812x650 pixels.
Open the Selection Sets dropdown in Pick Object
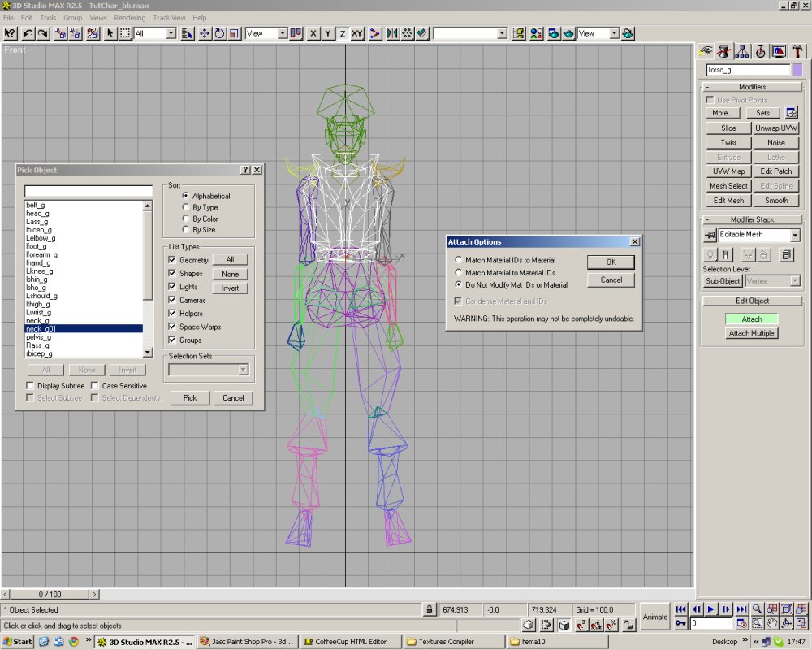[243, 370]
